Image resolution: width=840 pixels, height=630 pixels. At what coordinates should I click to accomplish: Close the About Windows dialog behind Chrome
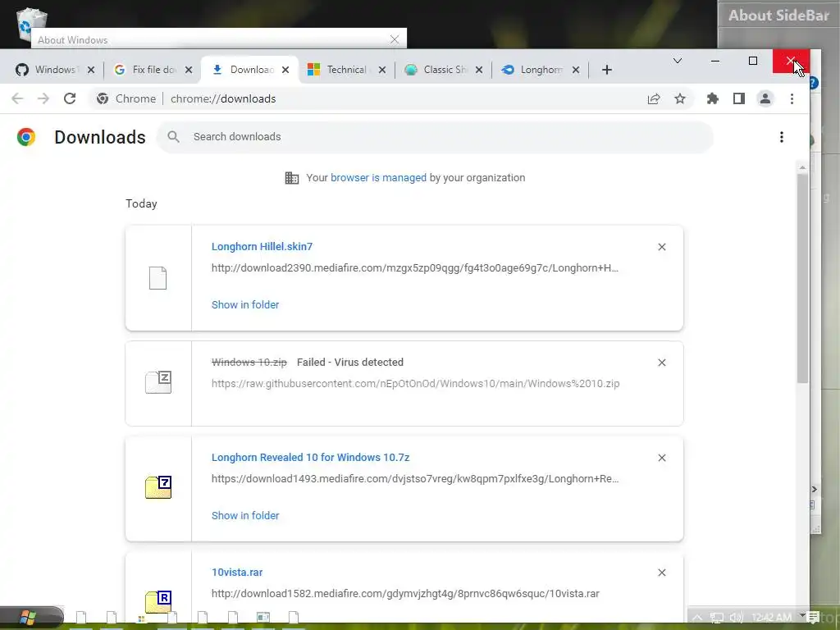pos(395,39)
